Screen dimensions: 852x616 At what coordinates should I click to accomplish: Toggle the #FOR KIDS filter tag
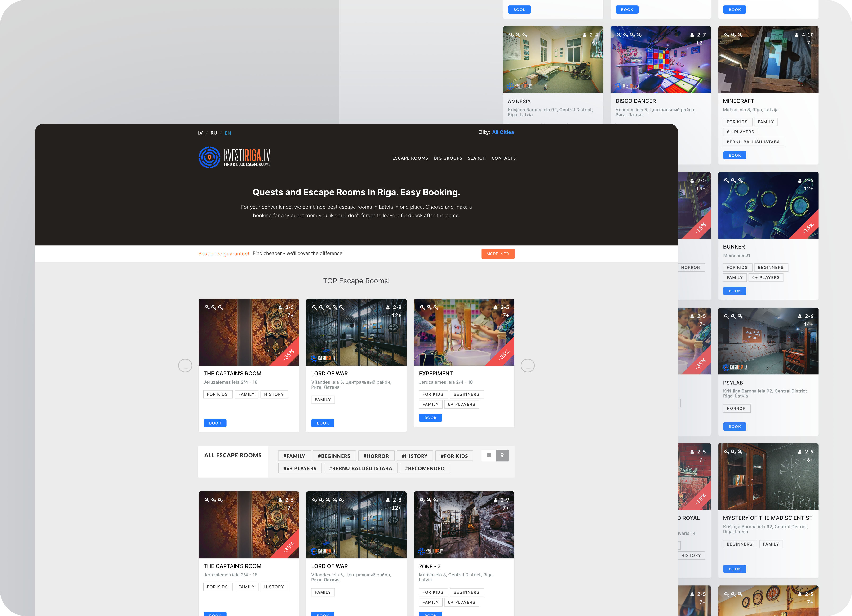pos(454,456)
